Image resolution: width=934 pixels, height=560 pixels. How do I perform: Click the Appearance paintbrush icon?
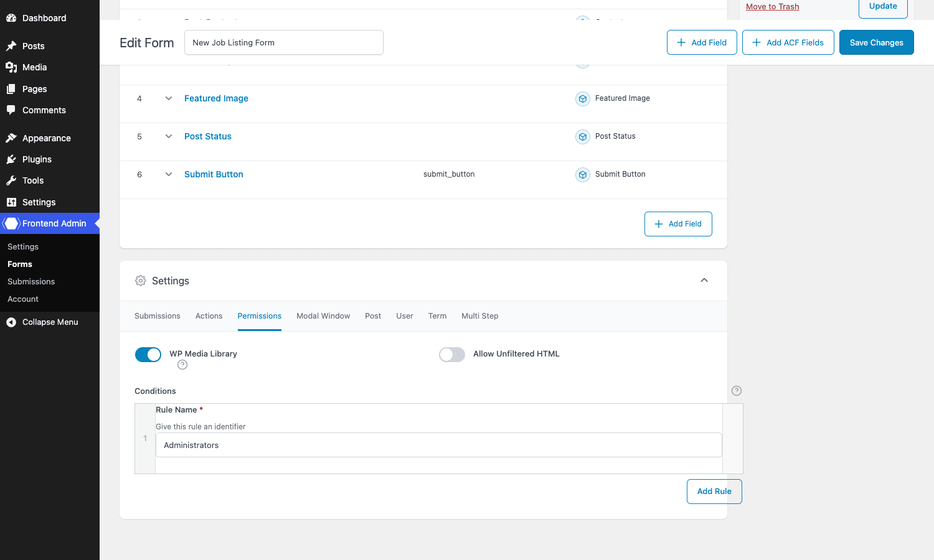(11, 138)
